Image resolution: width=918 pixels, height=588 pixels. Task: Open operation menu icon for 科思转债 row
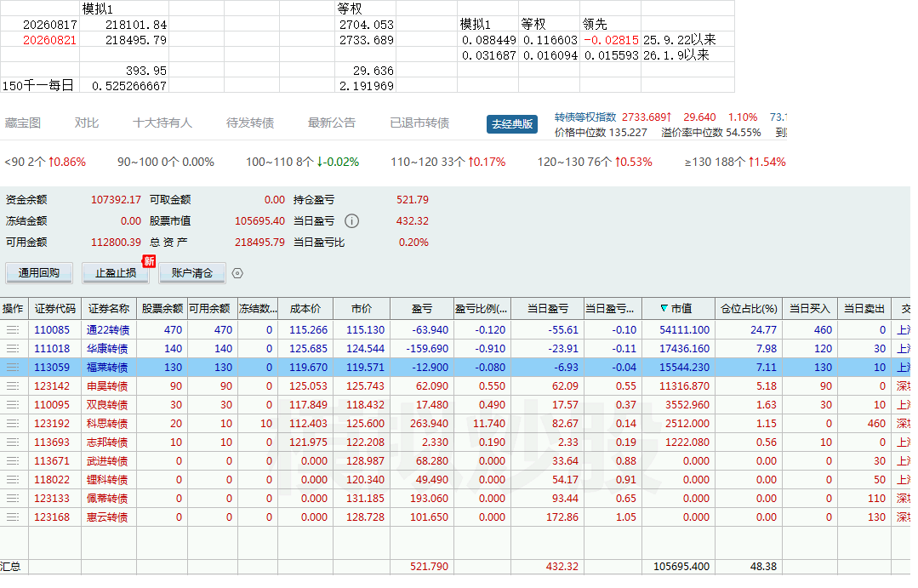click(x=12, y=424)
